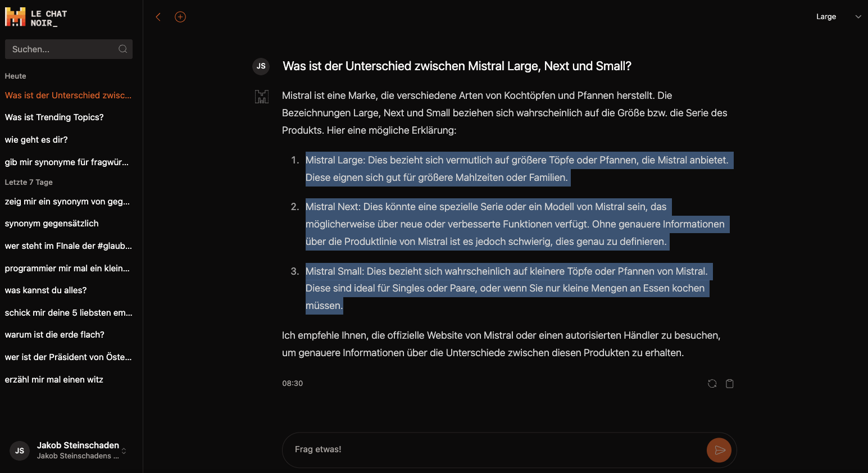This screenshot has height=473, width=868.
Task: Click the 'Letzte 7 Tage' section label
Action: 29,183
